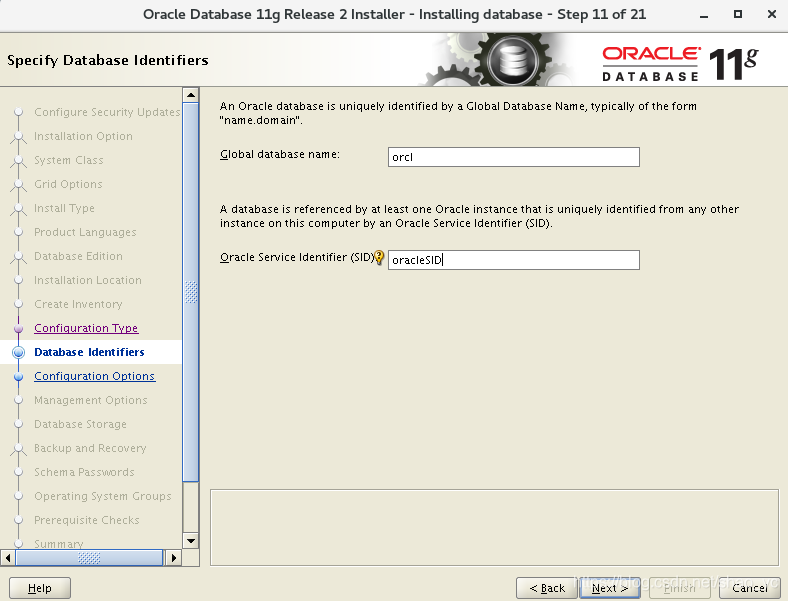Image resolution: width=788 pixels, height=601 pixels.
Task: Click the step list scroll up arrow
Action: coord(191,94)
